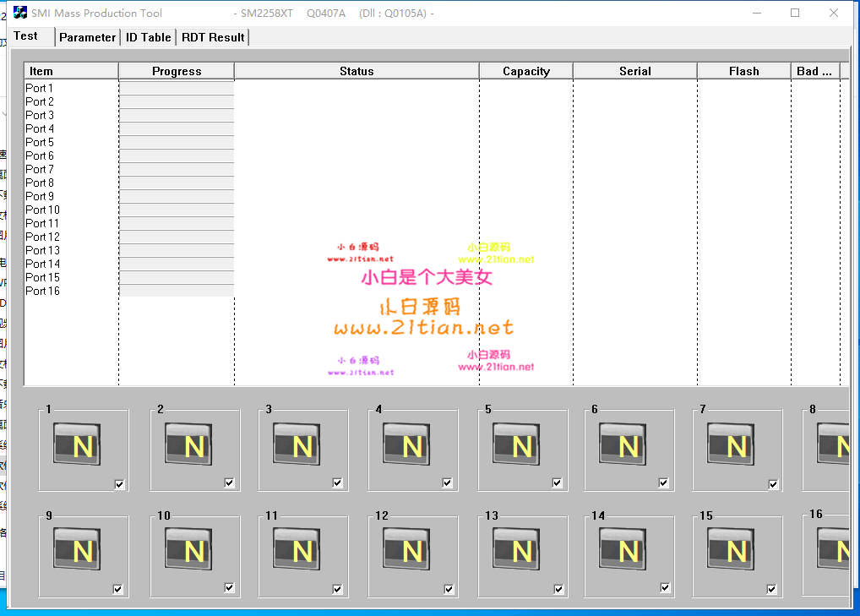
Task: Open the ID Table tab
Action: pos(148,37)
